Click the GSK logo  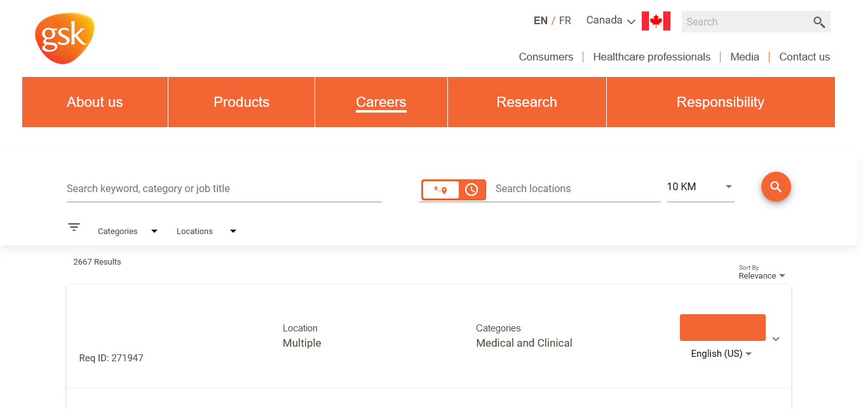(x=64, y=38)
